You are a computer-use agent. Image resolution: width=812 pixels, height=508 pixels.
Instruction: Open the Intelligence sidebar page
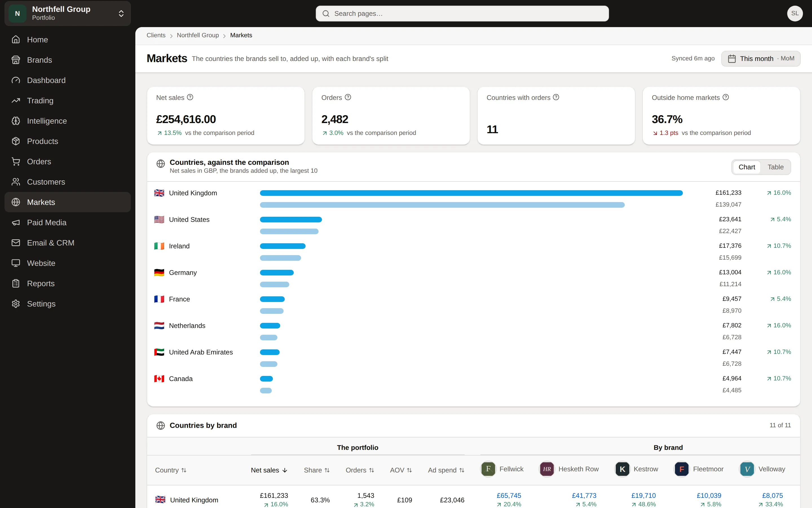tap(68, 121)
